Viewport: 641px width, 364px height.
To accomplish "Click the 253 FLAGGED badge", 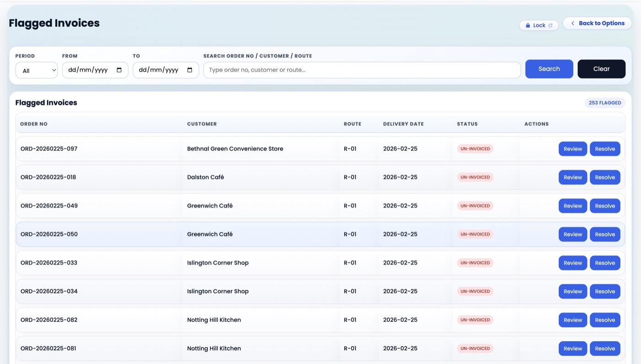I will click(x=605, y=103).
